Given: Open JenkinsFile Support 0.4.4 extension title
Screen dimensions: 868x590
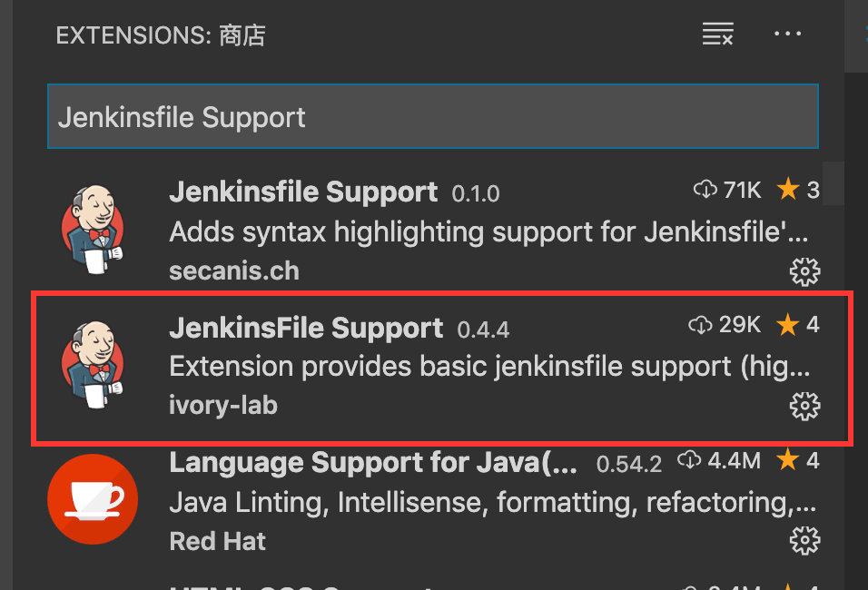Looking at the screenshot, I should (x=306, y=328).
